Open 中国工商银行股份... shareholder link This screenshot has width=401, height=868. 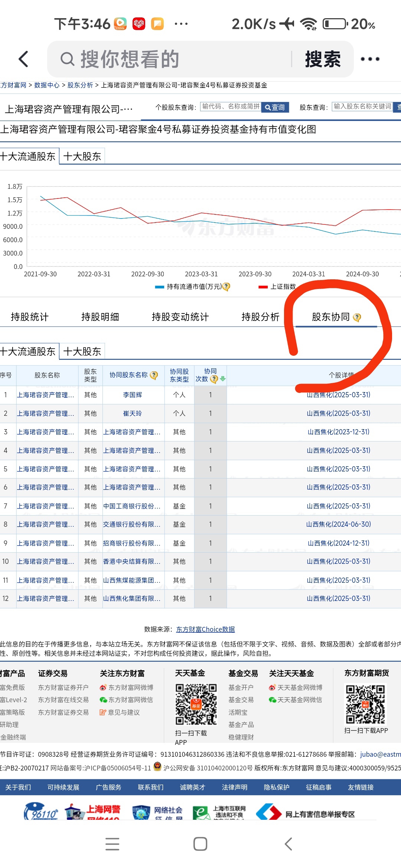tap(132, 506)
